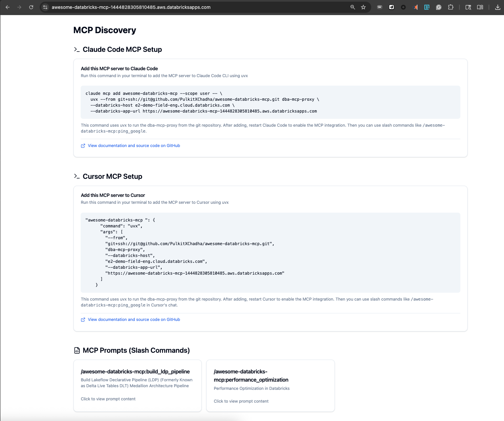
Task: Click the external-link icon before the Claude GitHub link
Action: tap(83, 145)
